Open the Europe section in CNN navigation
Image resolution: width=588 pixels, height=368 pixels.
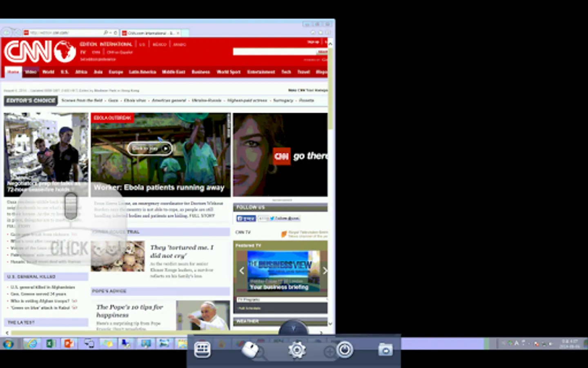tap(116, 72)
